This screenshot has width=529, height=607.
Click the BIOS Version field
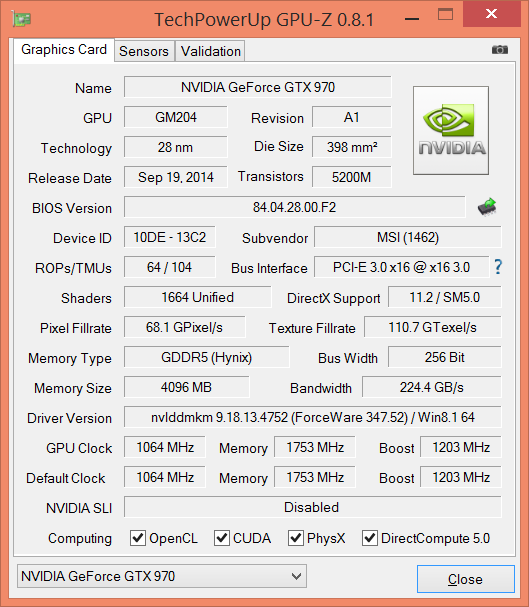(x=294, y=207)
